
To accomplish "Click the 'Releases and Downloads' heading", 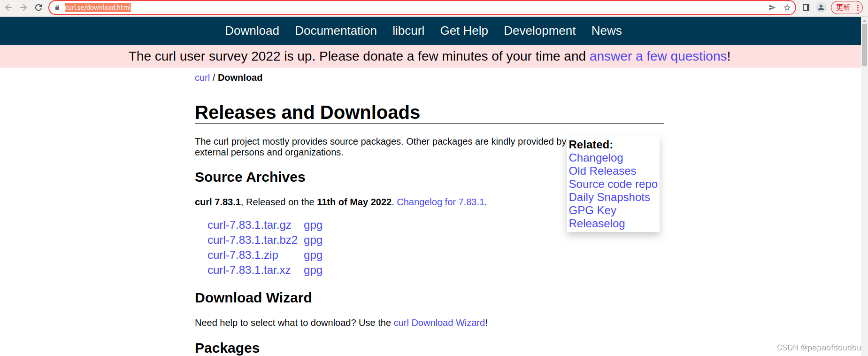I will tap(307, 112).
